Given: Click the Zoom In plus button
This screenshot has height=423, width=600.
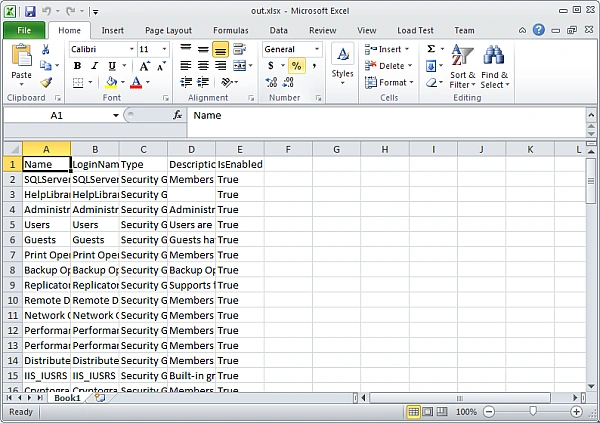Looking at the screenshot, I should coord(576,412).
